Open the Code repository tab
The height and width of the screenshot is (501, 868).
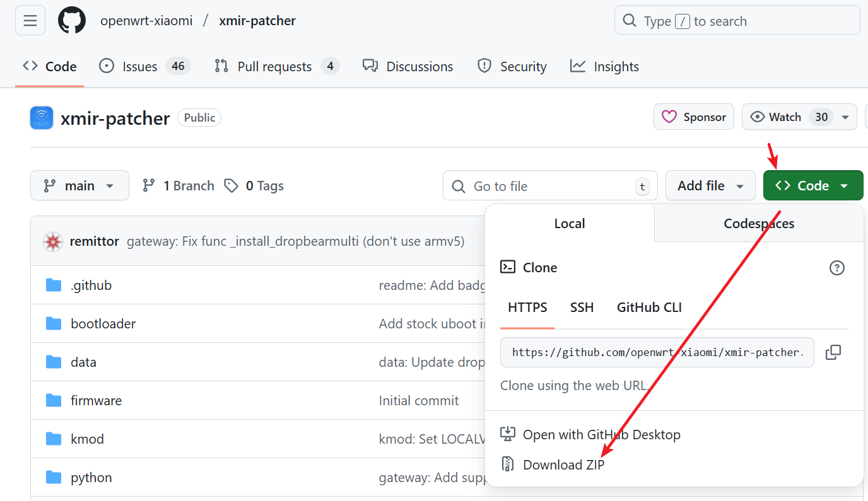coord(50,66)
